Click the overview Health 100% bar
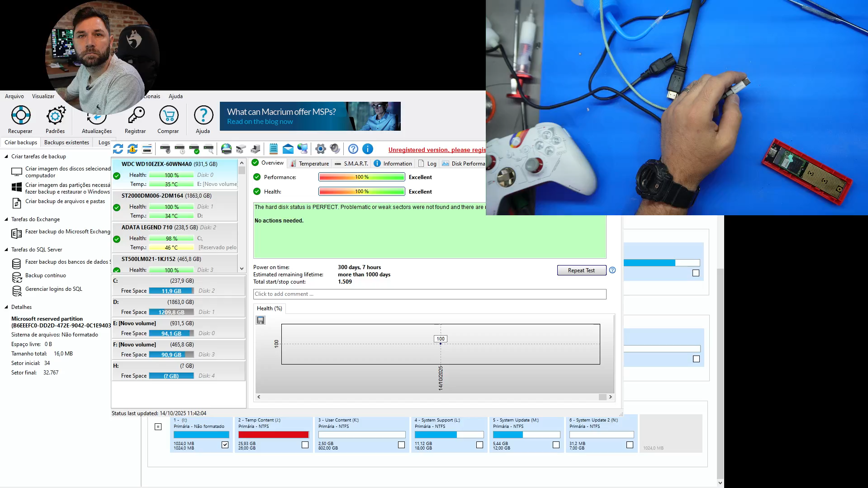The height and width of the screenshot is (488, 868). point(362,192)
